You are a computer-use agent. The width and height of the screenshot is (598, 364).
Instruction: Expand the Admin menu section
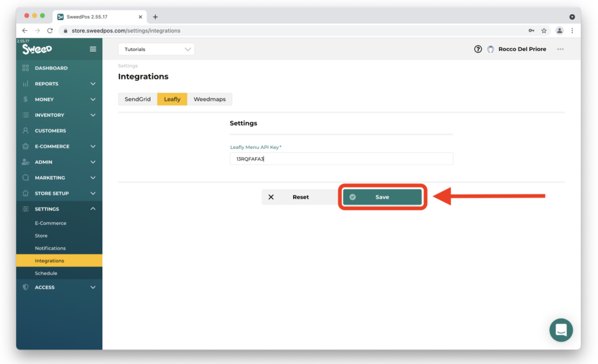[93, 162]
